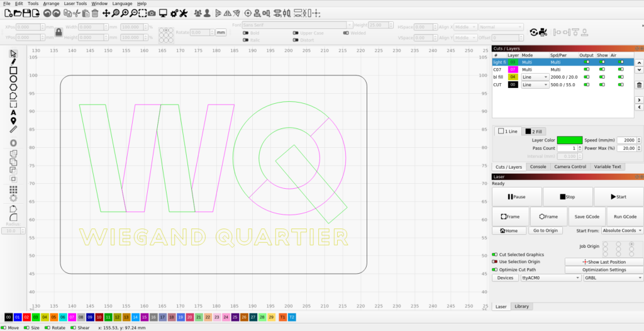Pick the Measure ruler tool
Viewport: 644px width, 331px height.
pyautogui.click(x=13, y=129)
